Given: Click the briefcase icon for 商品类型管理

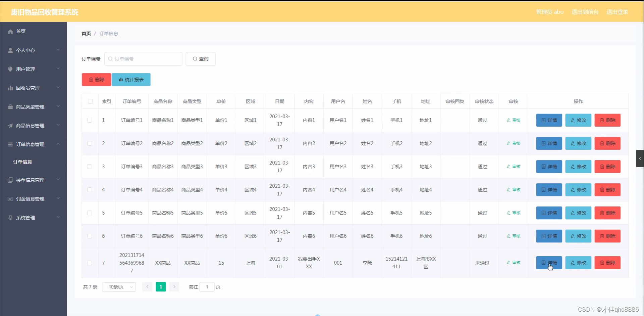Looking at the screenshot, I should click(x=10, y=107).
